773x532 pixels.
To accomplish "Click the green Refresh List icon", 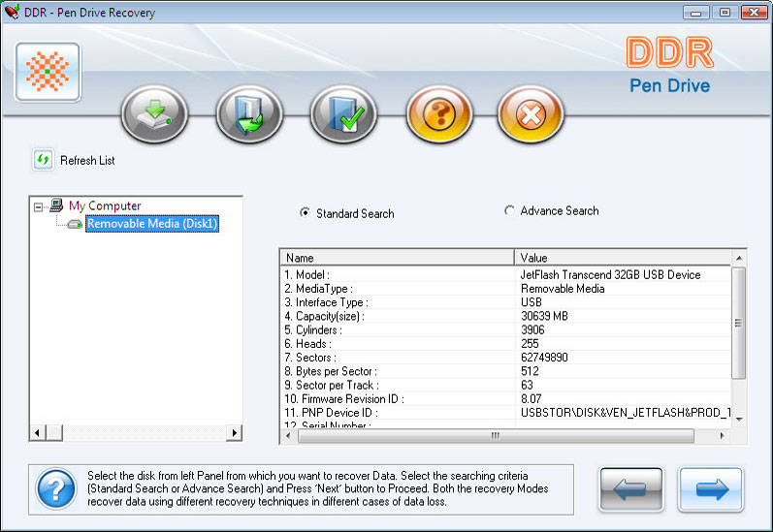I will click(x=43, y=160).
